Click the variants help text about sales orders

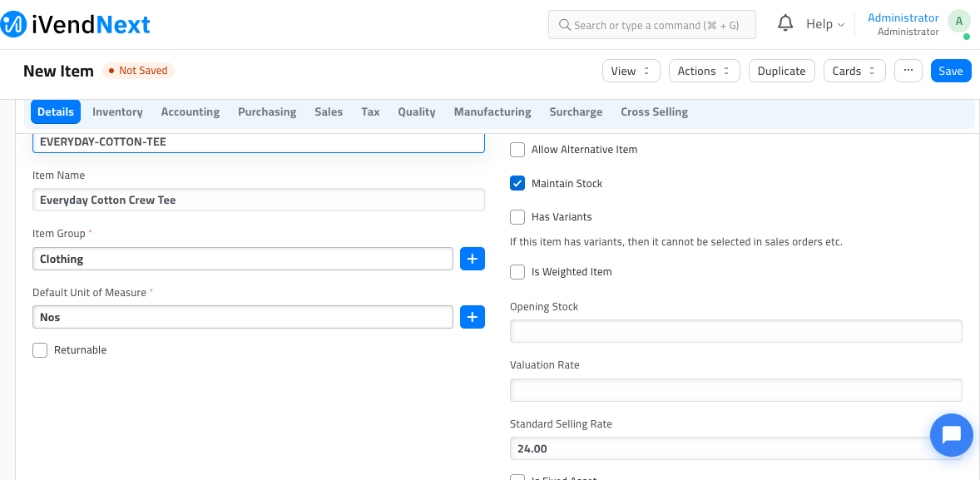(x=676, y=242)
